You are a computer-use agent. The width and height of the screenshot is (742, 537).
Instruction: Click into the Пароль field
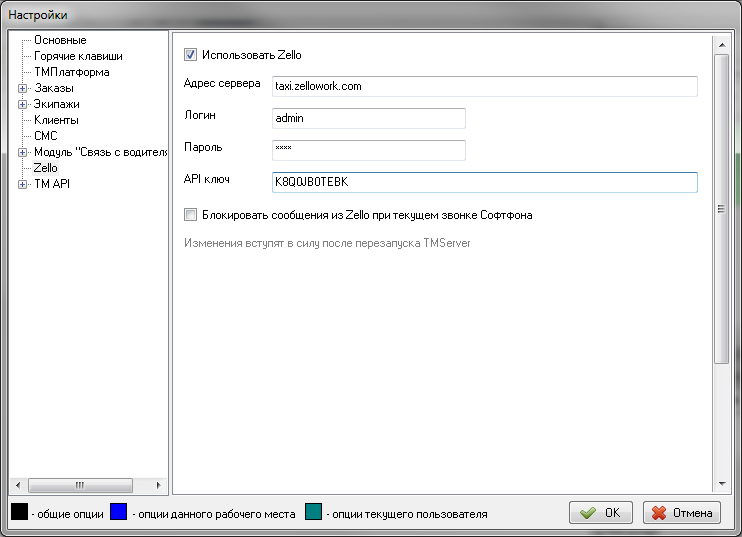coord(369,150)
